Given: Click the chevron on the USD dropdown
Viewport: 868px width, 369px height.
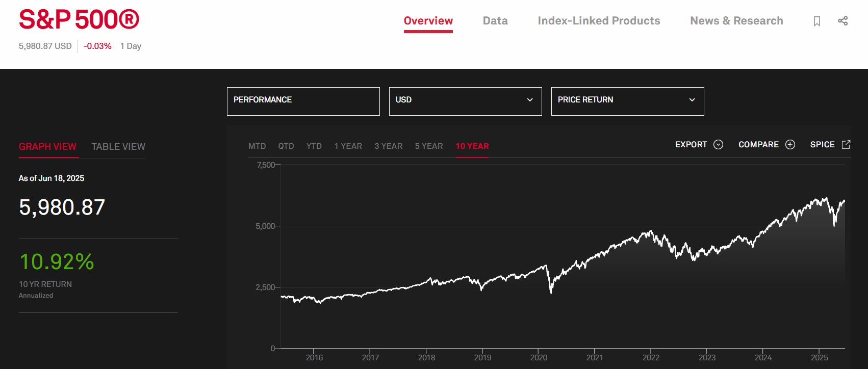Looking at the screenshot, I should point(530,100).
